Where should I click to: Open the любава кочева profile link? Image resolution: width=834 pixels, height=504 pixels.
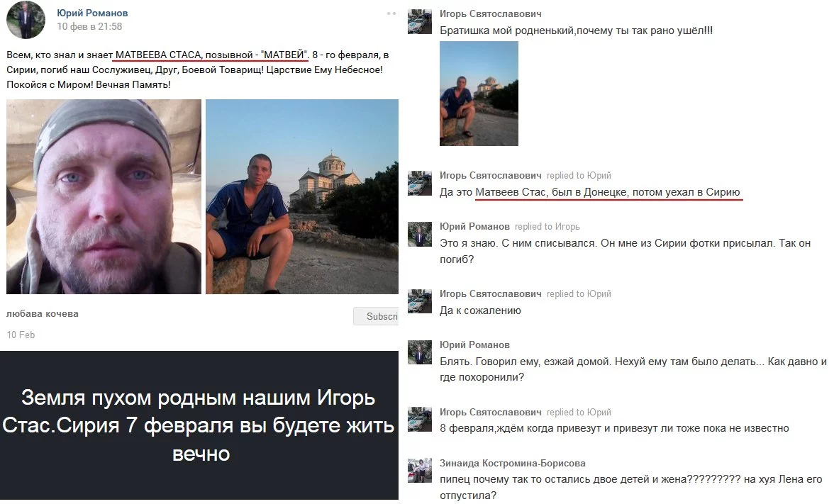43,313
